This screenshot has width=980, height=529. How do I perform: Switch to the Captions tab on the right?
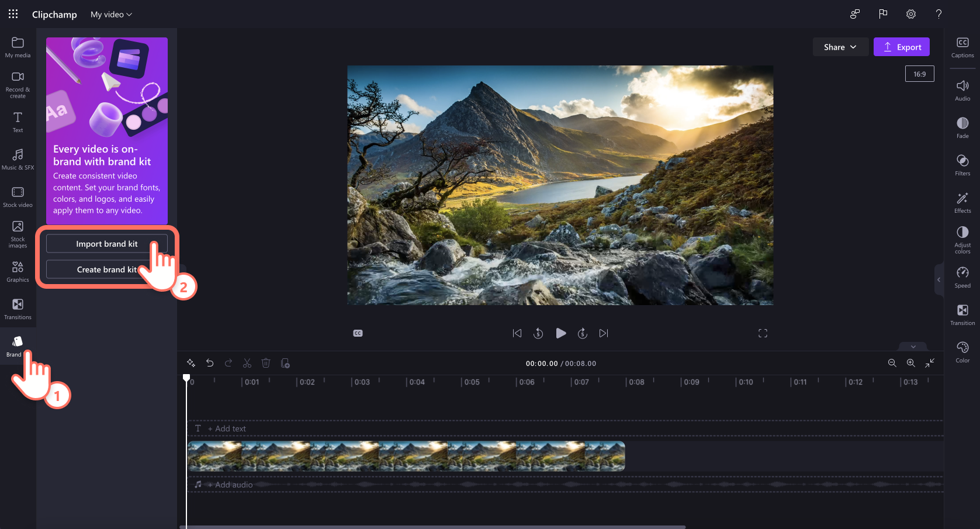pos(962,47)
